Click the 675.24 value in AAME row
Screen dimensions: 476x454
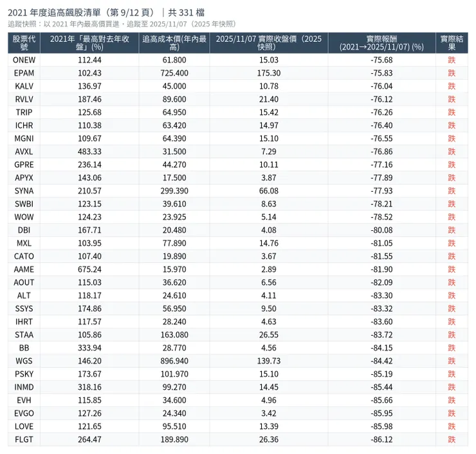[x=89, y=269]
